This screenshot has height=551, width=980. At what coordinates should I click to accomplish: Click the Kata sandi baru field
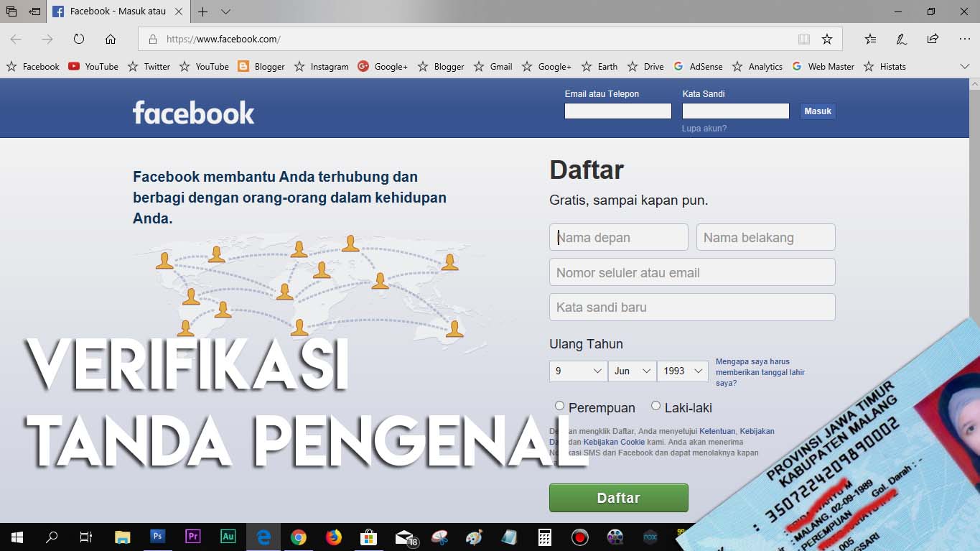pos(692,307)
